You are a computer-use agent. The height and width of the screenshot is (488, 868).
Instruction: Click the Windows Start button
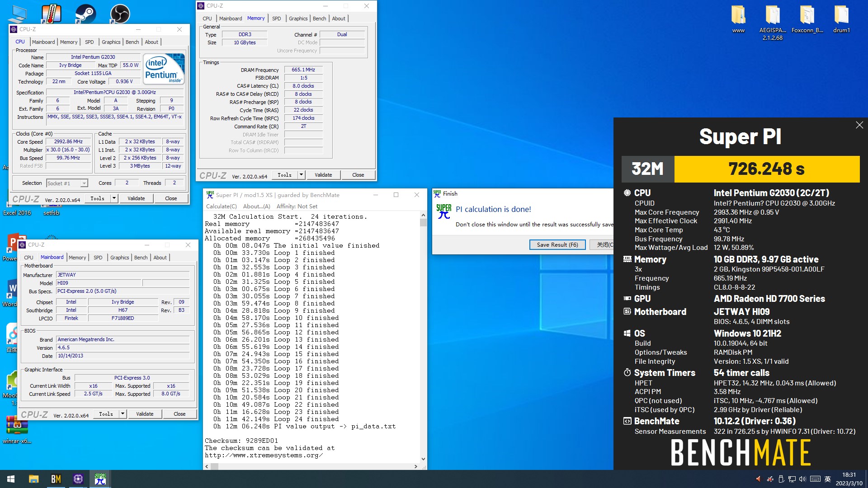[11, 479]
